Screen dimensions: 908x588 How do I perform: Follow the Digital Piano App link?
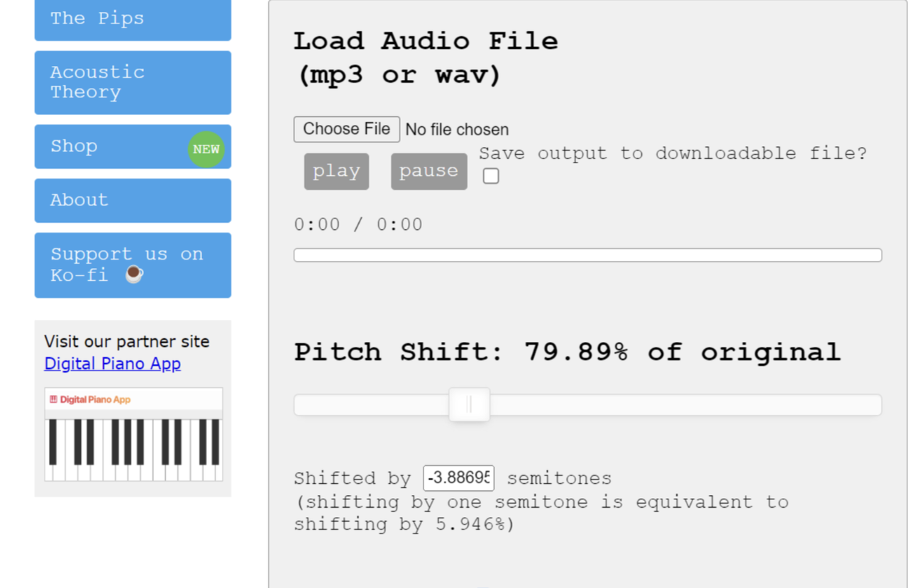point(112,364)
